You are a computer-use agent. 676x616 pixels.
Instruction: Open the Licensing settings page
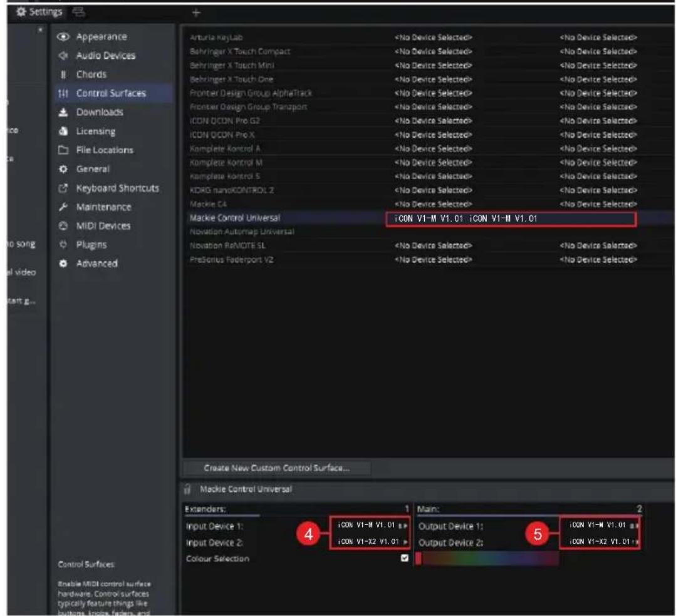pos(96,131)
